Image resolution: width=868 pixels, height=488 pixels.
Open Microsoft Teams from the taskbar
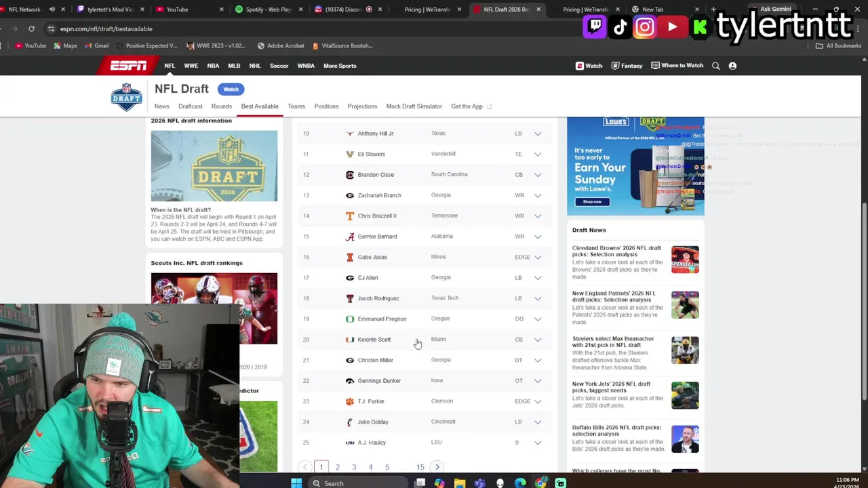pos(479,483)
